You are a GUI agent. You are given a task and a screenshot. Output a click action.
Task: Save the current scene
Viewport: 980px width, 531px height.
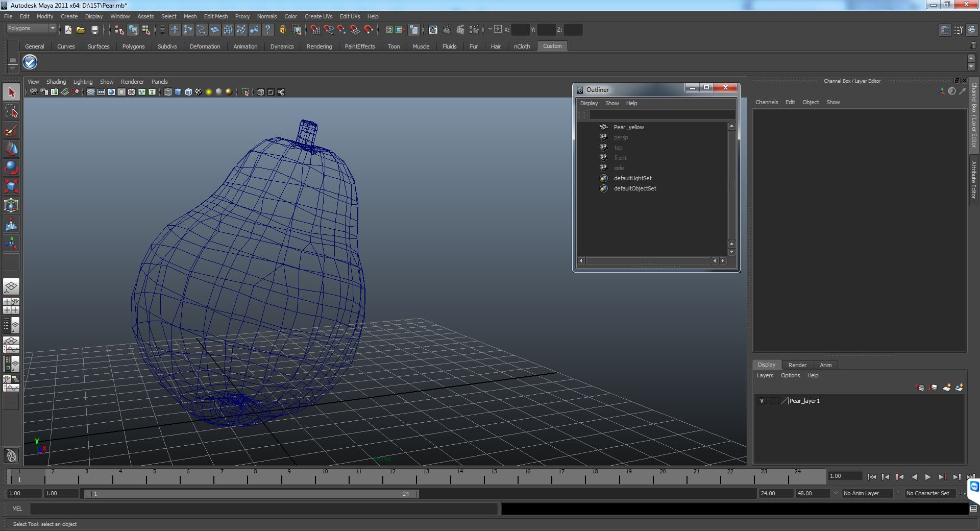94,30
